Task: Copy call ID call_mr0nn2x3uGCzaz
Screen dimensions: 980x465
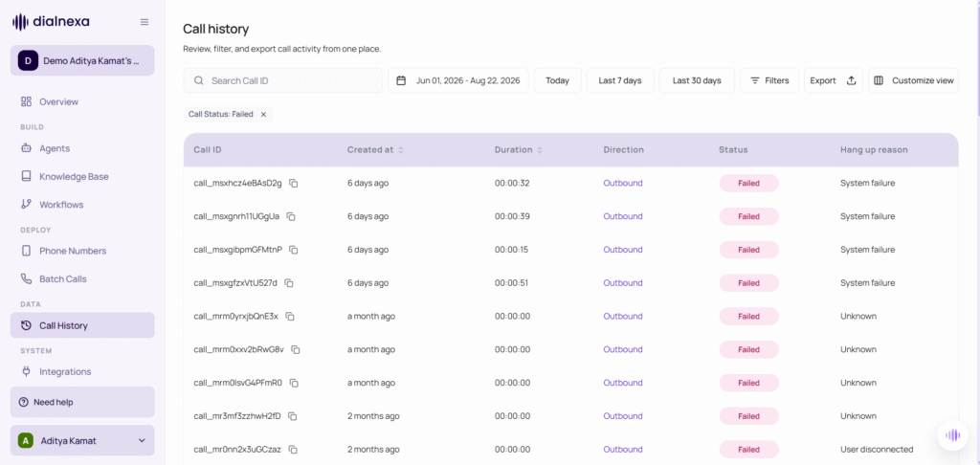Action: tap(293, 450)
